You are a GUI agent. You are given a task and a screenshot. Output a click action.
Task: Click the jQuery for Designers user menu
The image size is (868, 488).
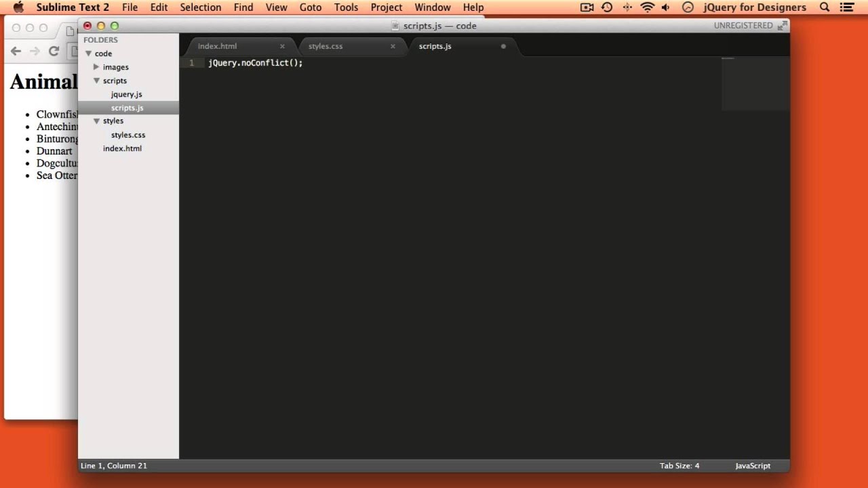(755, 7)
